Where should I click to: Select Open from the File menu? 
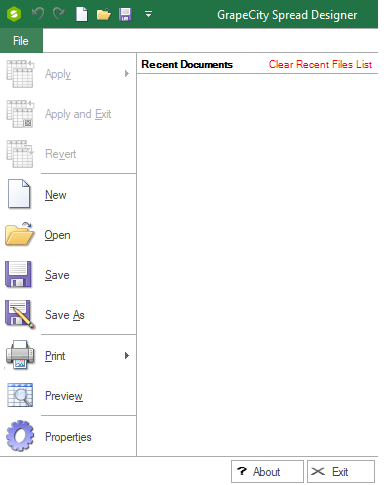coord(68,235)
